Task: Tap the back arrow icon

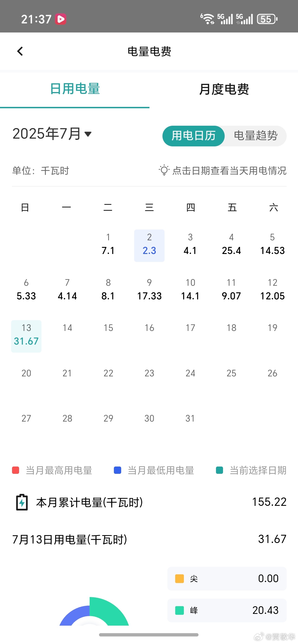Action: pos(20,51)
